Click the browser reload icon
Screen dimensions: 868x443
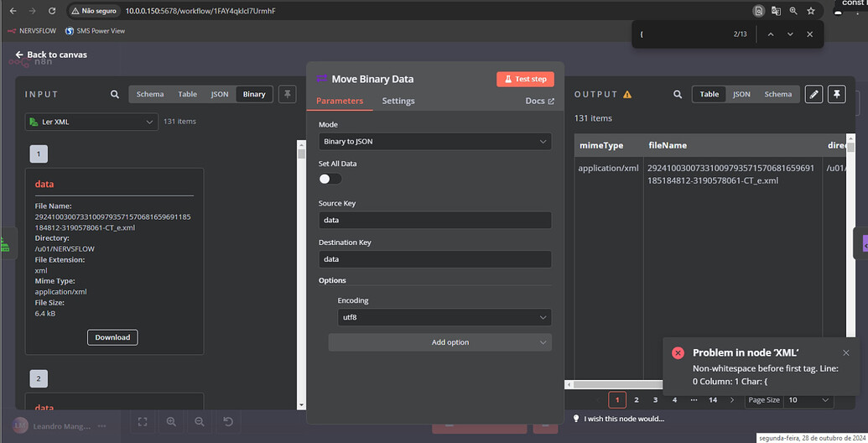tap(51, 11)
